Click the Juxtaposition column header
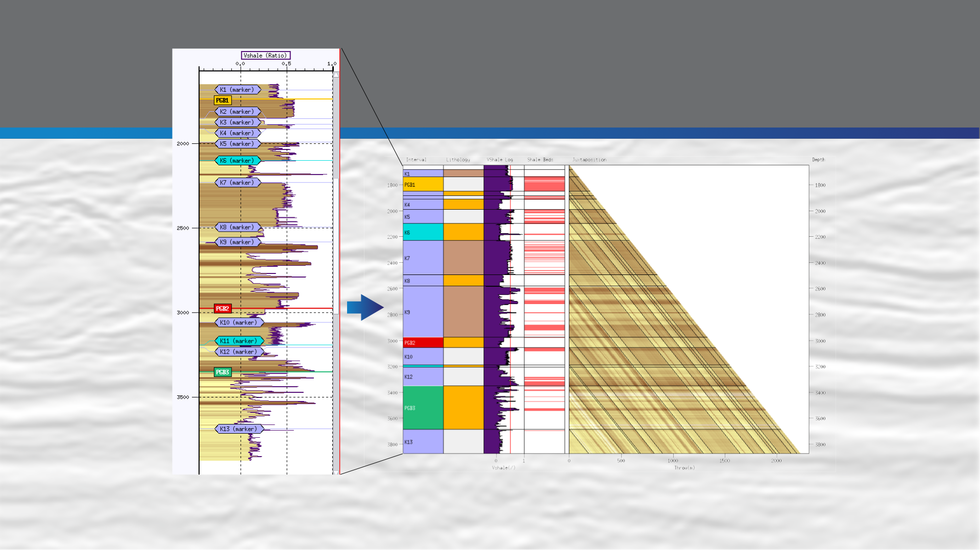Viewport: 980px width, 551px height. 589,160
